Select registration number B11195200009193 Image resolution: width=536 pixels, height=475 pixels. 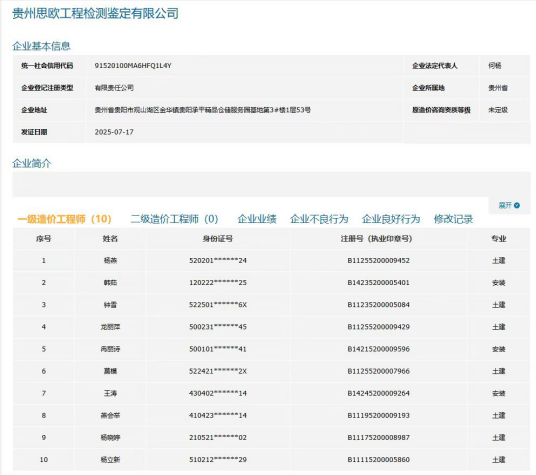click(378, 415)
